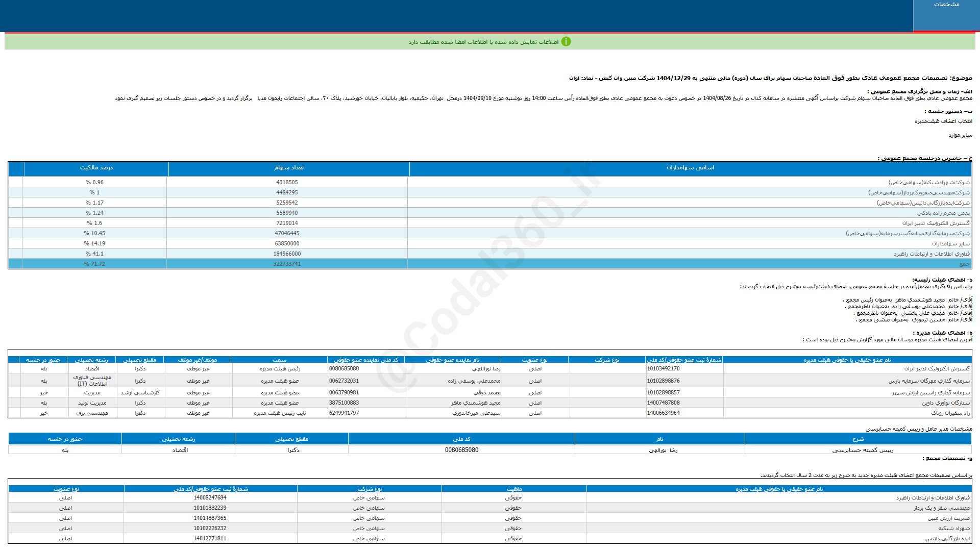Open the مشخصات tab
This screenshot has width=980, height=551.
tap(946, 5)
